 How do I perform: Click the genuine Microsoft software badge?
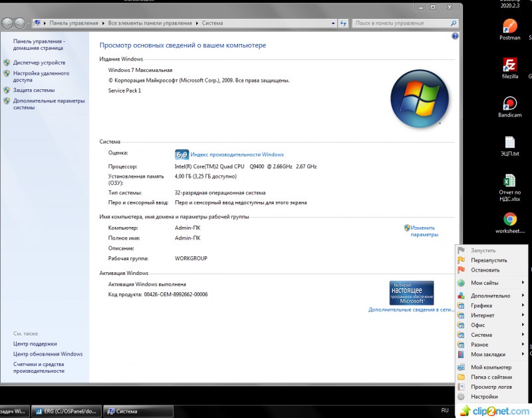click(411, 293)
